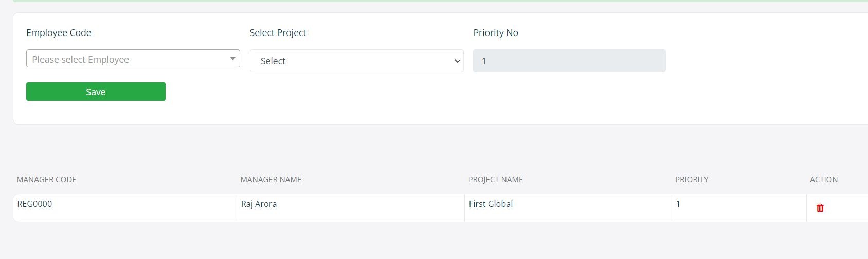Select the REG0000 manager code cell
The image size is (868, 259).
pyautogui.click(x=125, y=208)
